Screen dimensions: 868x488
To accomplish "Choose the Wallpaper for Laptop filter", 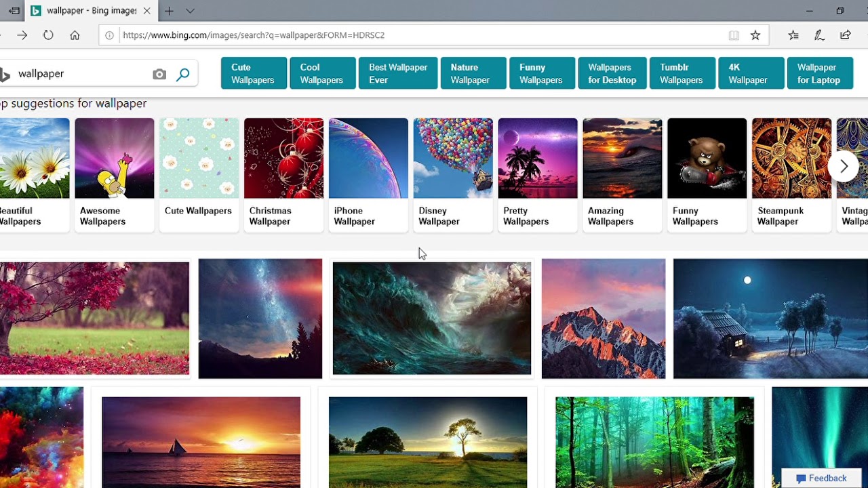I will coord(819,73).
